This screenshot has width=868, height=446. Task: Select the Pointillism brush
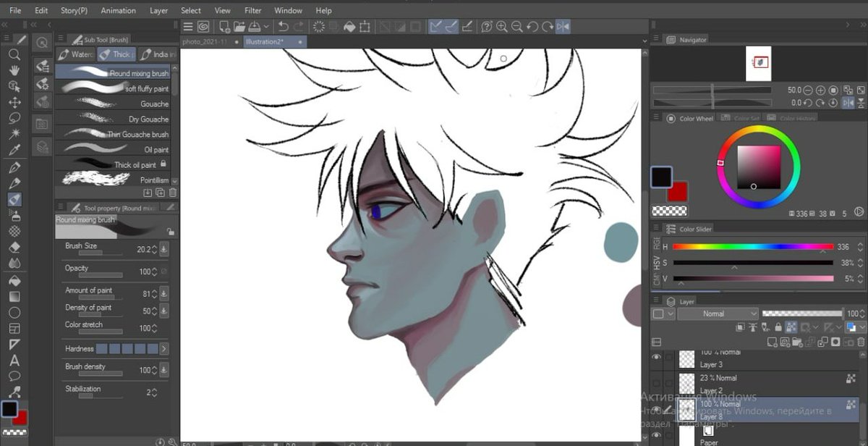tap(113, 180)
